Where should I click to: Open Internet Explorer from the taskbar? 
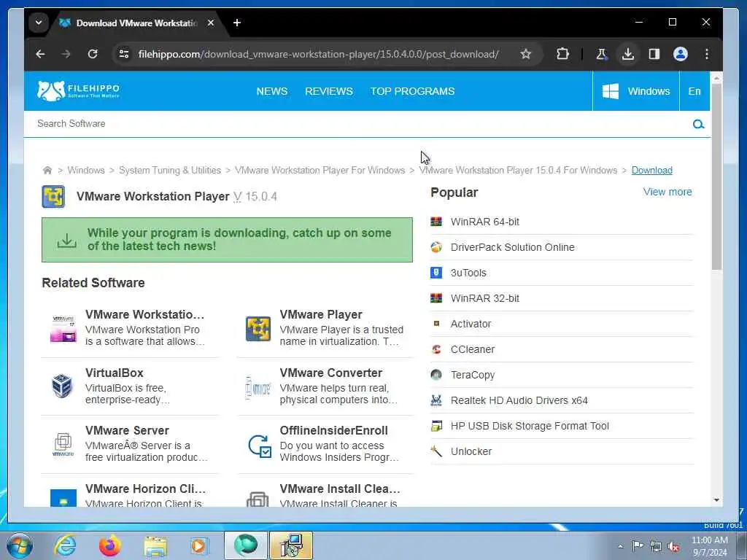coord(65,545)
